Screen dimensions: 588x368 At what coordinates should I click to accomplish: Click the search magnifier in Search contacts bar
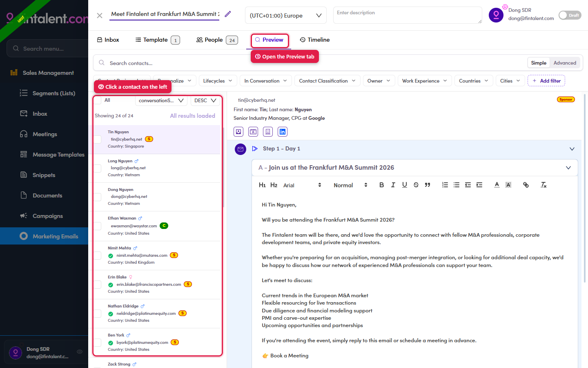click(102, 63)
